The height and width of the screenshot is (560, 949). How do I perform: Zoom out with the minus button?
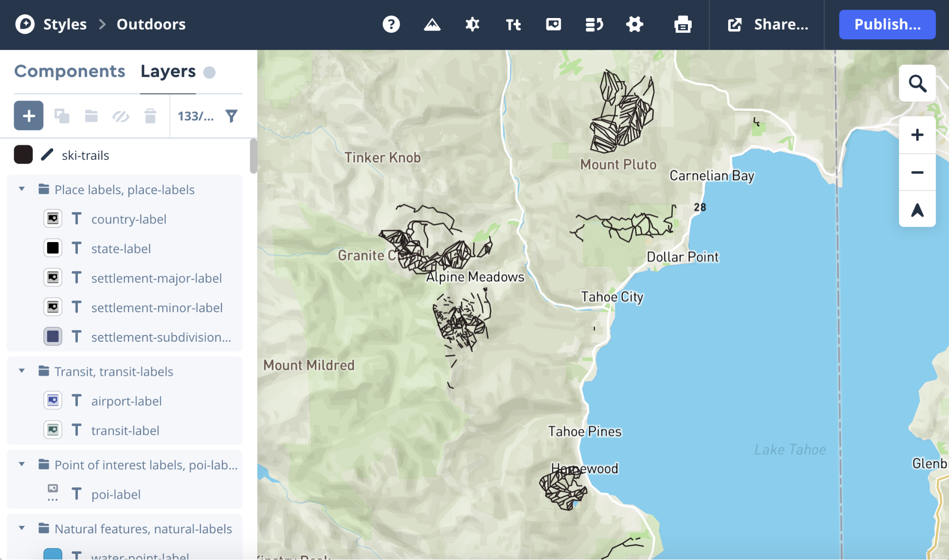tap(917, 172)
